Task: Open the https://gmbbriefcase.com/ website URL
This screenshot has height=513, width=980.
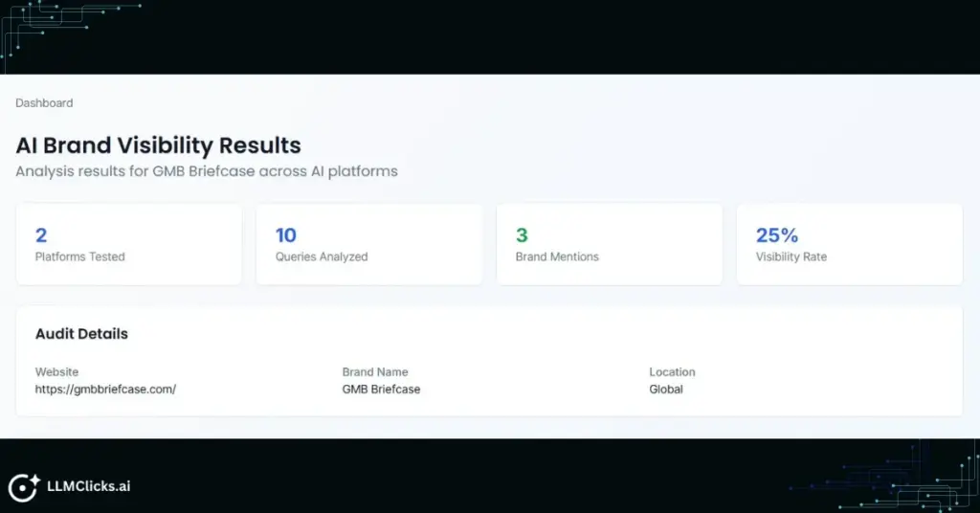Action: tap(105, 390)
